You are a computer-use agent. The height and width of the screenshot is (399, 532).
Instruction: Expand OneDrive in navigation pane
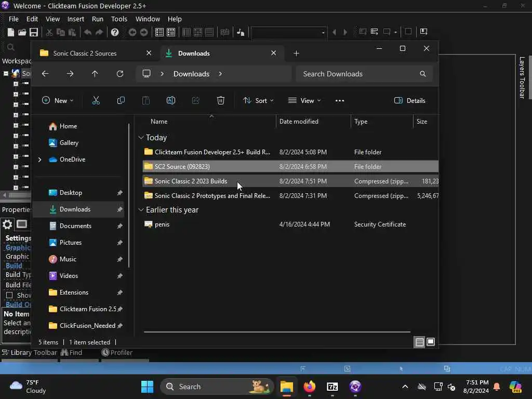coord(39,159)
